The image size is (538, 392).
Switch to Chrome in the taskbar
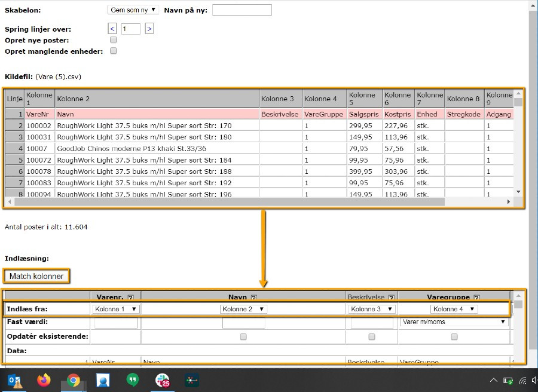pyautogui.click(x=74, y=380)
